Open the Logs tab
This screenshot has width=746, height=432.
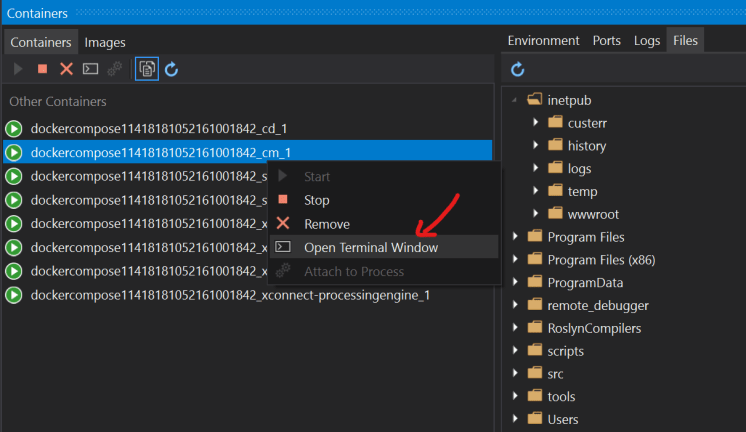point(647,41)
